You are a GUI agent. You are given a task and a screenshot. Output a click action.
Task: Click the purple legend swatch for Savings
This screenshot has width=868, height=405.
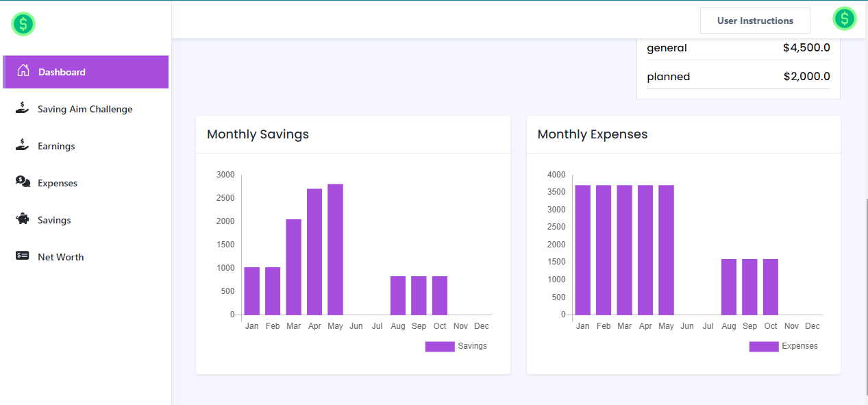point(440,347)
